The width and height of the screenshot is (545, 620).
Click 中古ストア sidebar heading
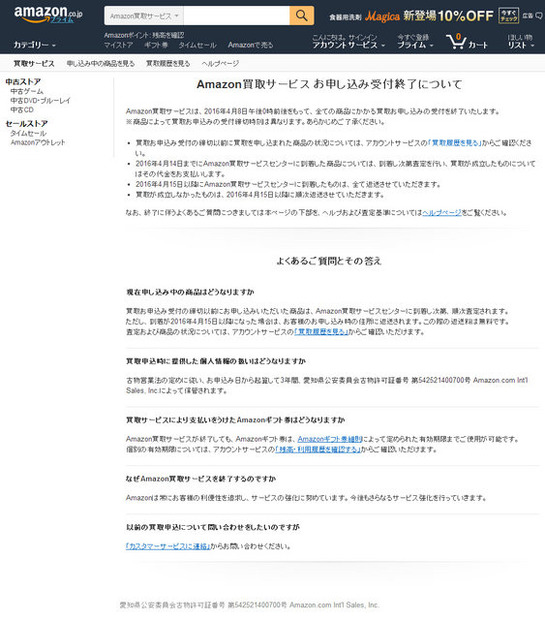[23, 82]
